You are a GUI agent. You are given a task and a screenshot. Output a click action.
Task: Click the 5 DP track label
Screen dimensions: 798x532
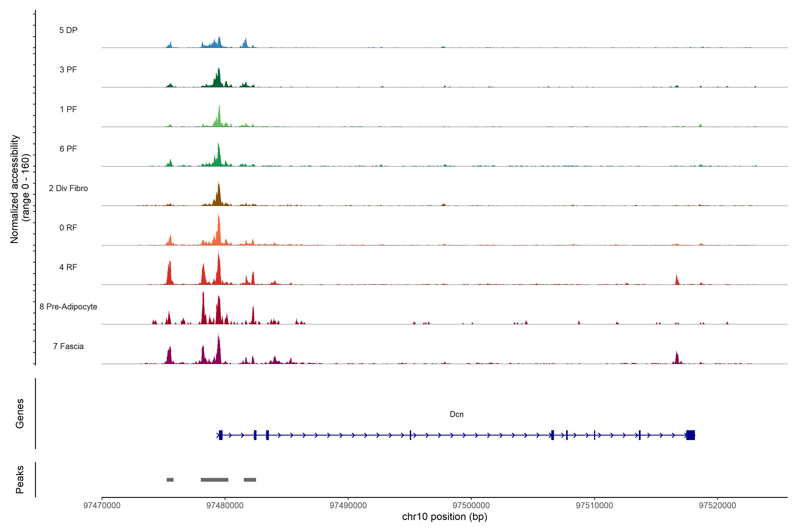click(68, 30)
